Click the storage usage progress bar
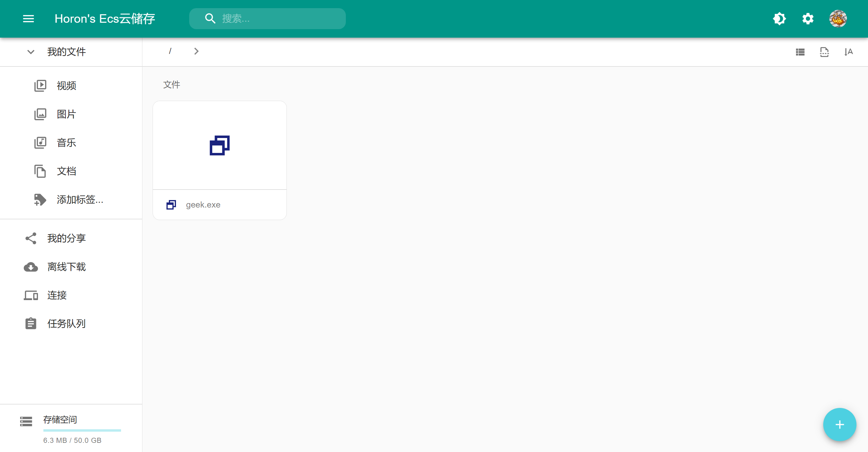The image size is (868, 452). pyautogui.click(x=82, y=430)
